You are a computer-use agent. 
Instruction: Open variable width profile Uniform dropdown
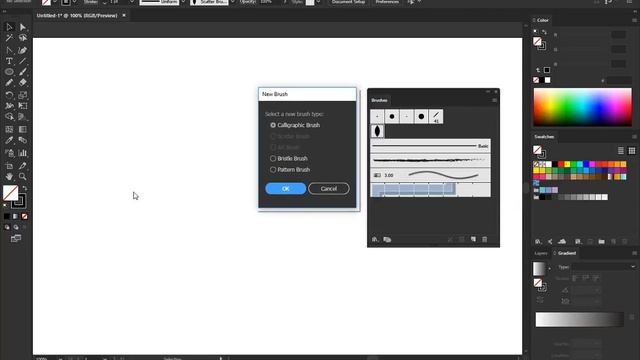183,2
